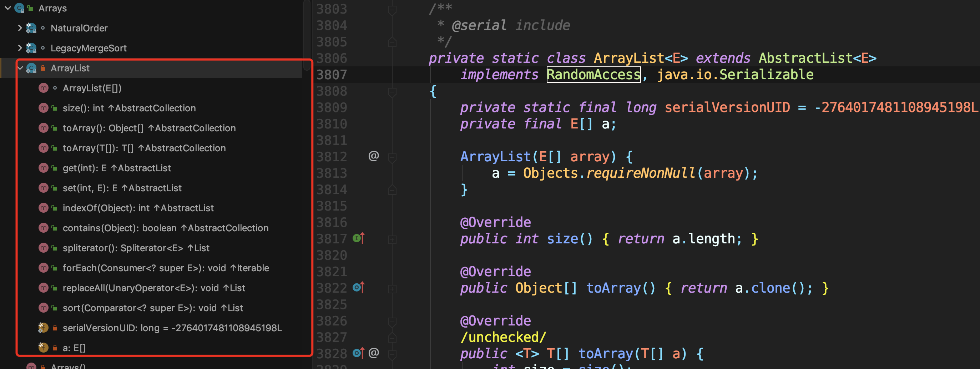Click AbstractList in the class declaration
Image resolution: width=980 pixels, height=369 pixels.
pyautogui.click(x=805, y=58)
